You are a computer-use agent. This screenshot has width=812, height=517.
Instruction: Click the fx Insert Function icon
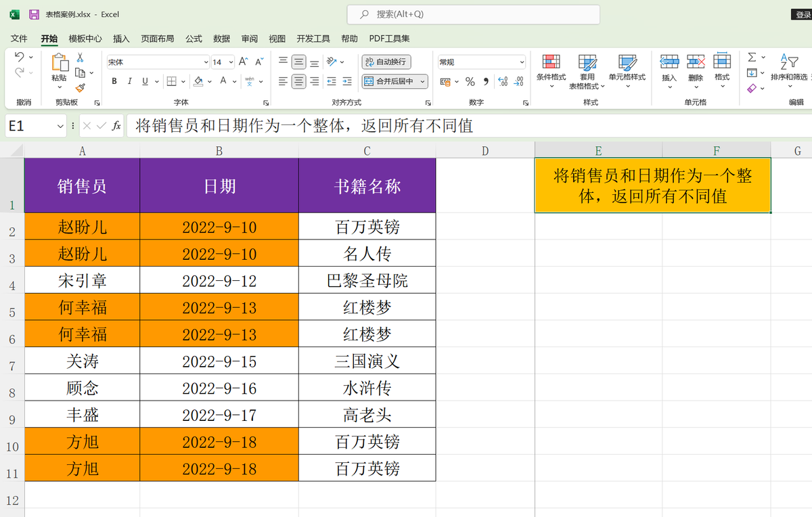click(x=116, y=126)
